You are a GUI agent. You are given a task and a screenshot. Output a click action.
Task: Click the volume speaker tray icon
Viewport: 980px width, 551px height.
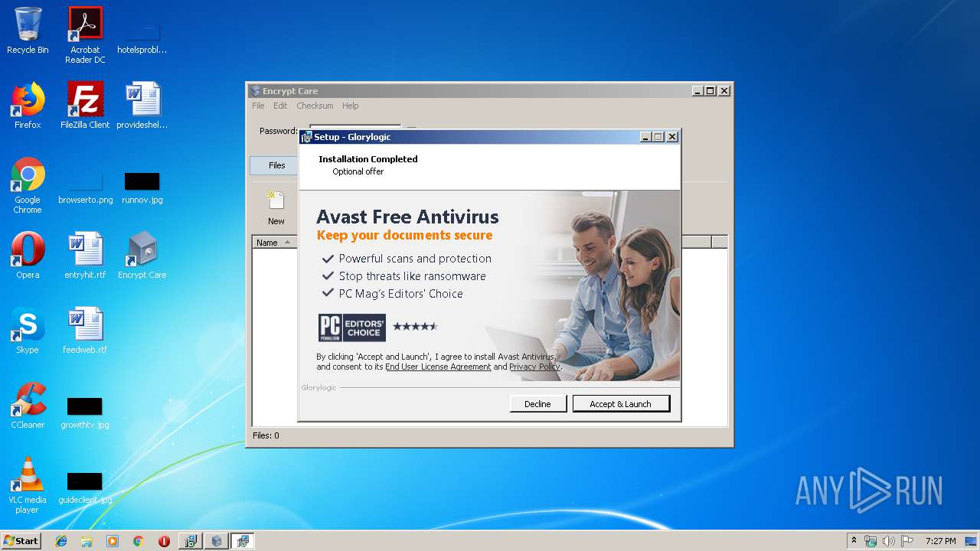click(x=889, y=541)
